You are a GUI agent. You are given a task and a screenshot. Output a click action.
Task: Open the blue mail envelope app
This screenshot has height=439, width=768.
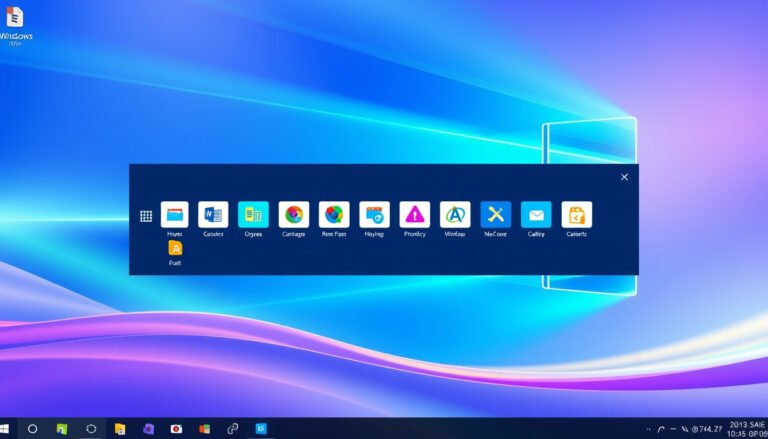[536, 215]
